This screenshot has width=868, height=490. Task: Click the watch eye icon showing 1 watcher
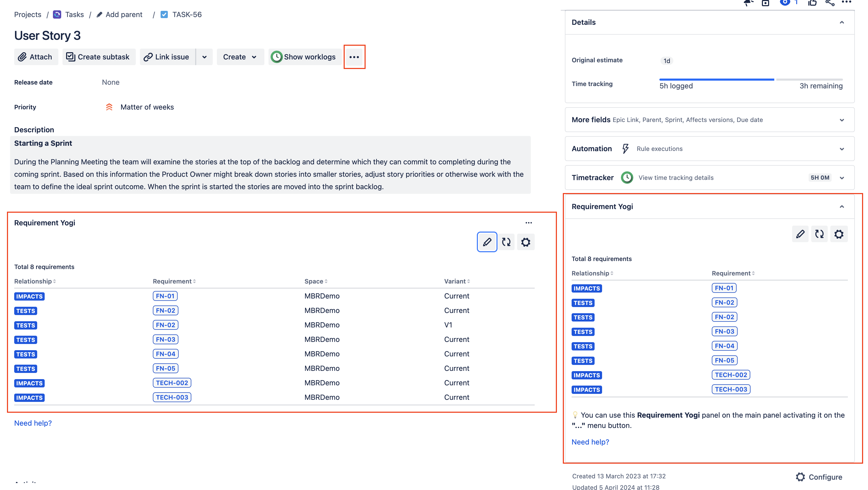[785, 3]
